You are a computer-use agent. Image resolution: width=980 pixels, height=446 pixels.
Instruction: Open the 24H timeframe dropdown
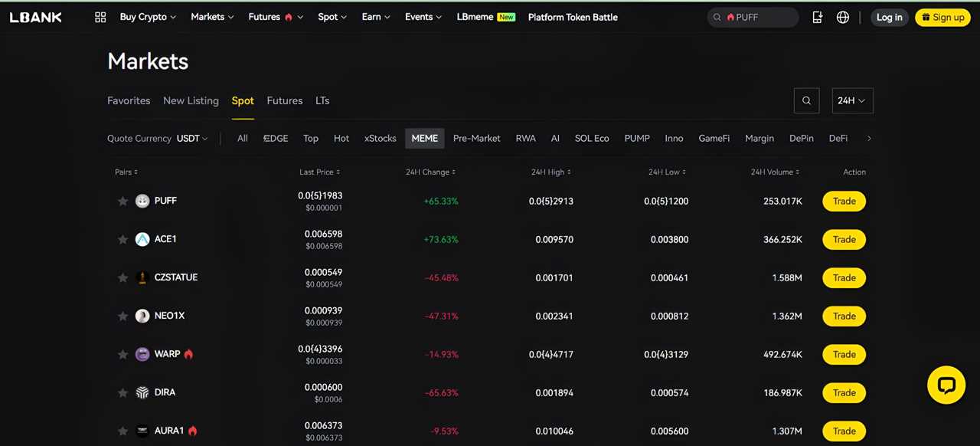[x=851, y=100]
